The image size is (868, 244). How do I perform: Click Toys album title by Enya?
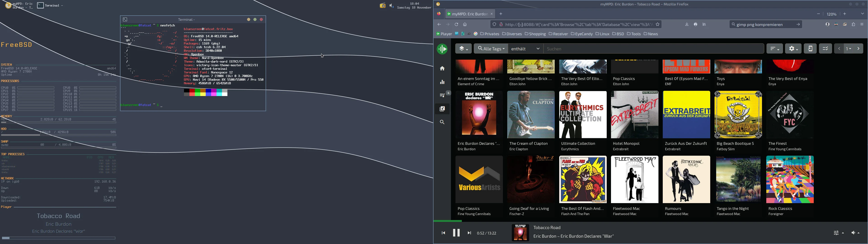[x=721, y=79]
